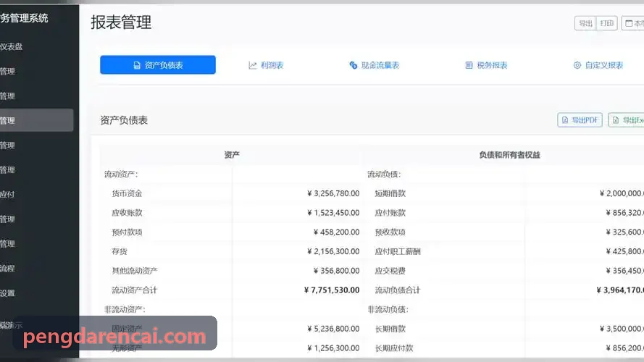Screen dimensions: 644x362
Task: Click the 其他流动资产 row label
Action: (135, 271)
